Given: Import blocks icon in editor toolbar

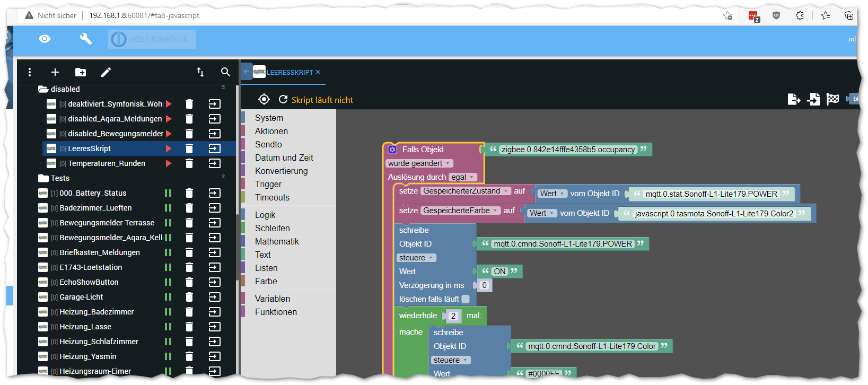Looking at the screenshot, I should tap(813, 99).
